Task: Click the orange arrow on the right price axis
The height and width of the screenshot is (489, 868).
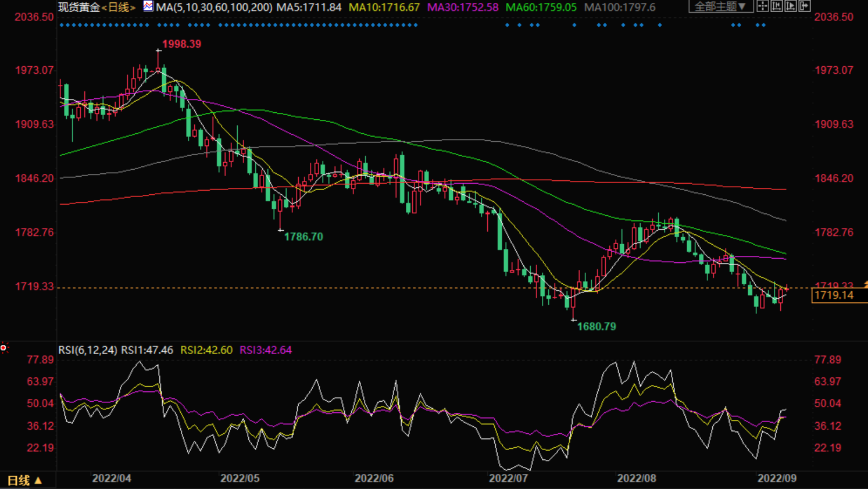Action: (x=865, y=284)
